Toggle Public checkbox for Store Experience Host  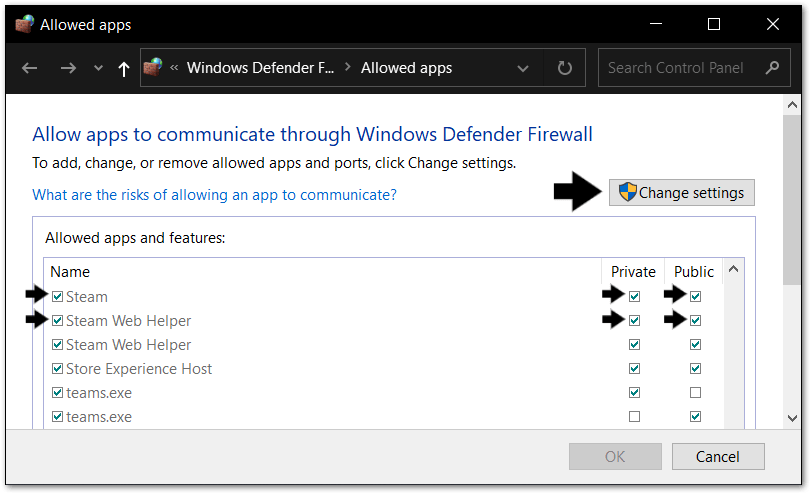(696, 368)
